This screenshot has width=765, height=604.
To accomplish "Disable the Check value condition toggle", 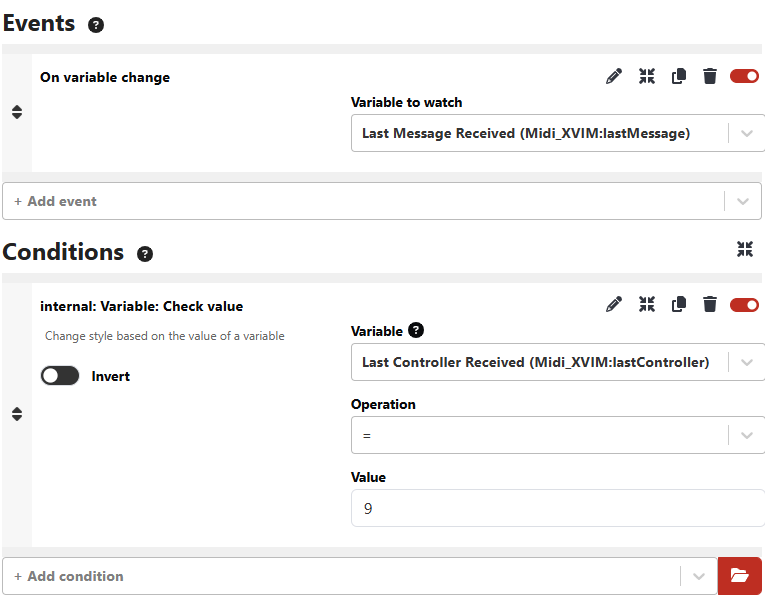I will click(x=744, y=304).
